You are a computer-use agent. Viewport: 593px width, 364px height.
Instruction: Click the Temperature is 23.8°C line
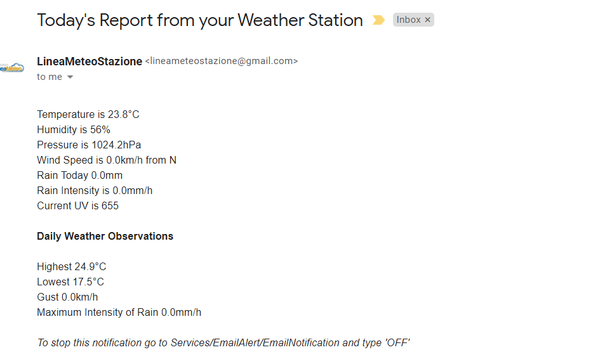[88, 114]
